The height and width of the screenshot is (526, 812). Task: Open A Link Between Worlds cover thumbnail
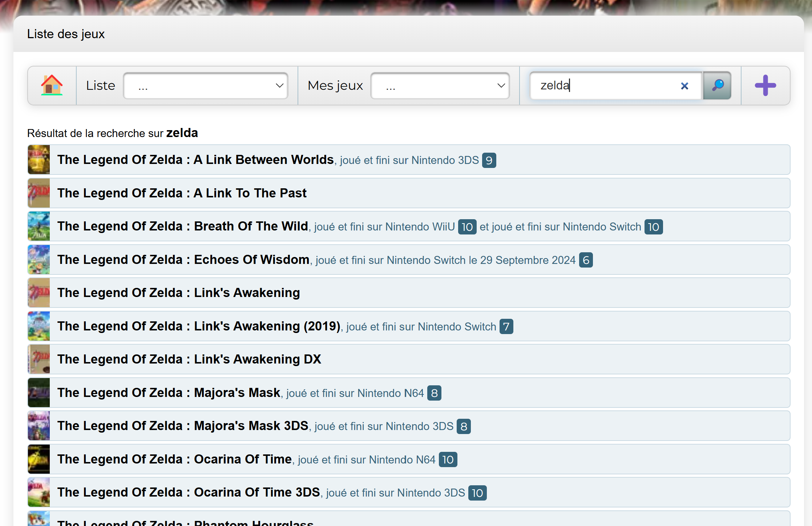[x=39, y=160]
